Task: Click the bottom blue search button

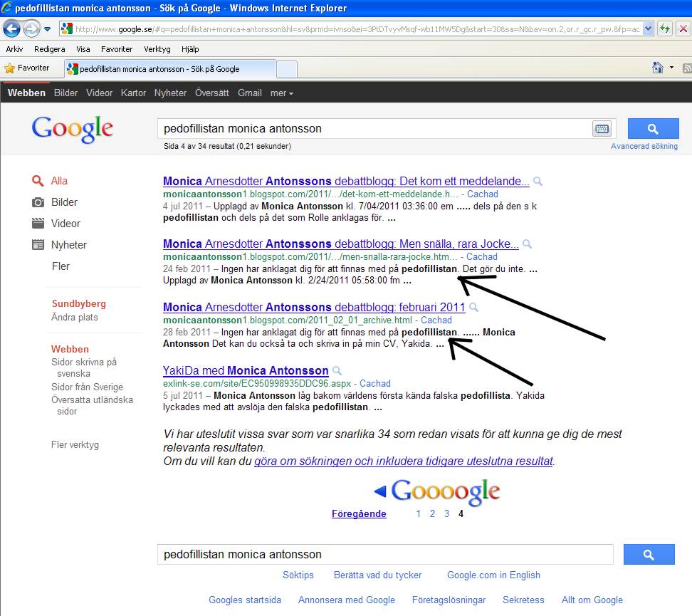Action: click(x=649, y=554)
